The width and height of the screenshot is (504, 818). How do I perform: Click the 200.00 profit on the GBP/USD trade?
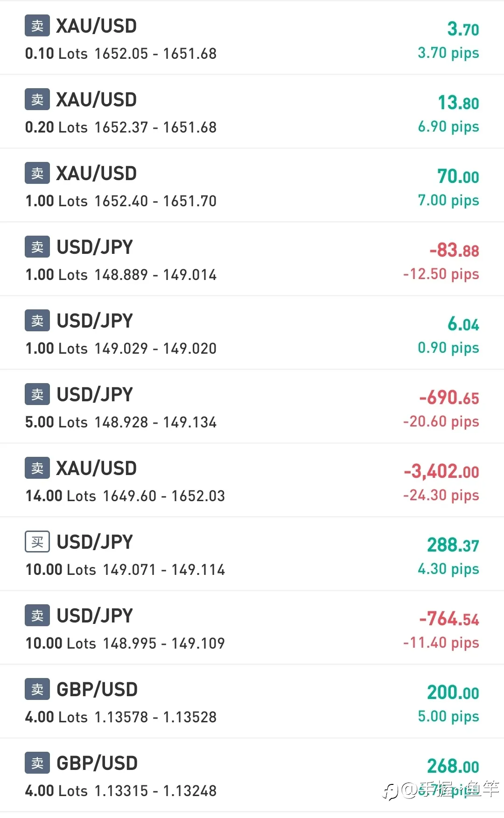pos(453,692)
